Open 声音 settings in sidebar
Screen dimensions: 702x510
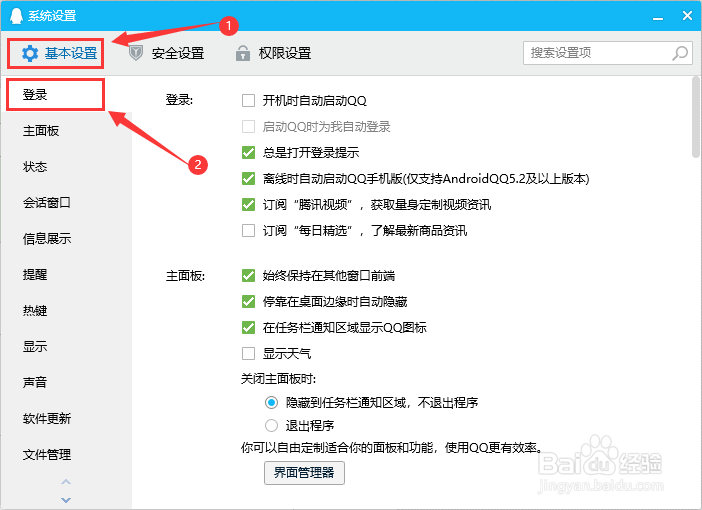(x=35, y=382)
